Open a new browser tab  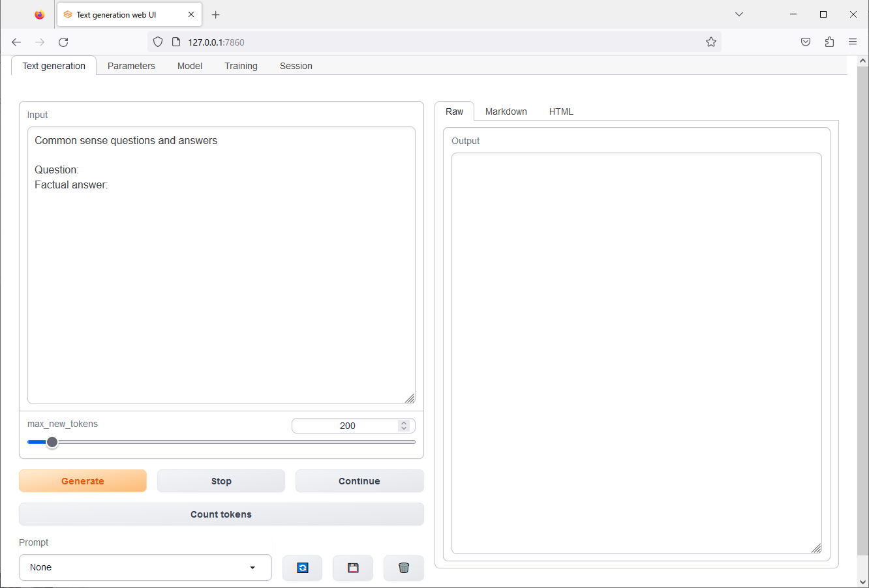coord(216,14)
